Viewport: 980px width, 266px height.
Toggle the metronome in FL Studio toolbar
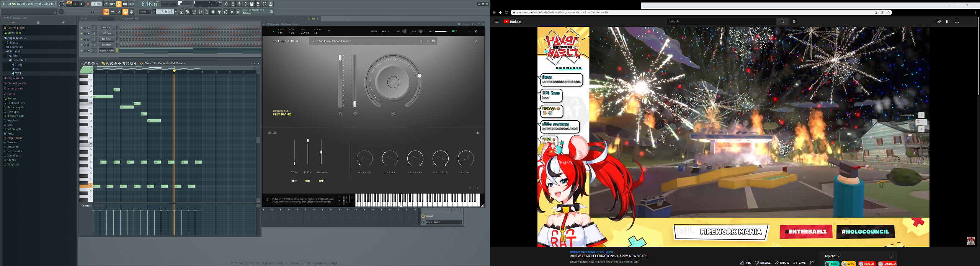pos(106,4)
